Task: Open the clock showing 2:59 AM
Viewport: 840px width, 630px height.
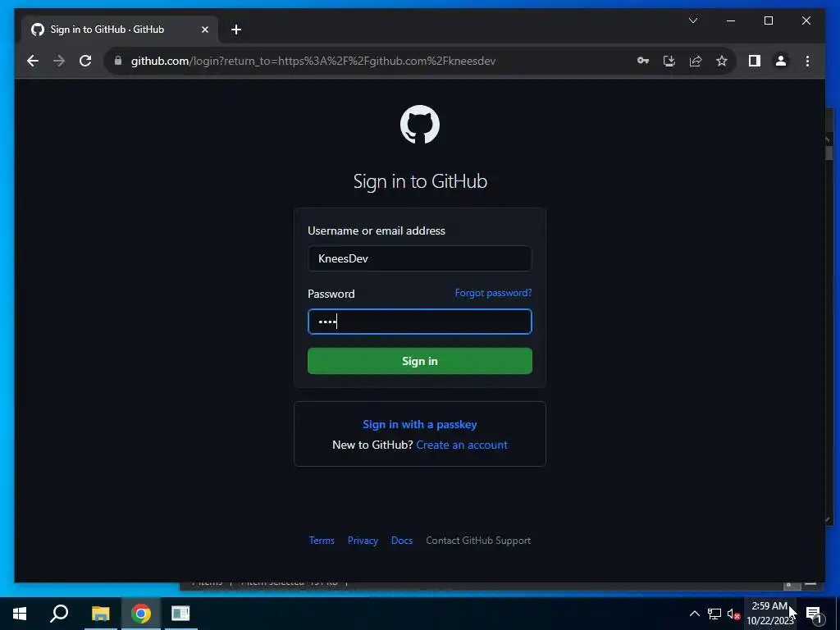Action: tap(769, 614)
